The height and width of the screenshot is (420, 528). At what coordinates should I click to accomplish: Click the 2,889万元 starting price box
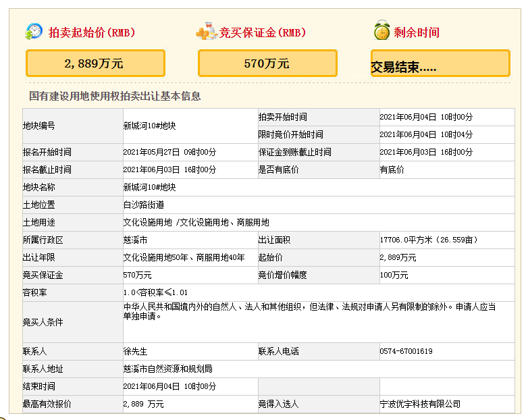click(95, 63)
